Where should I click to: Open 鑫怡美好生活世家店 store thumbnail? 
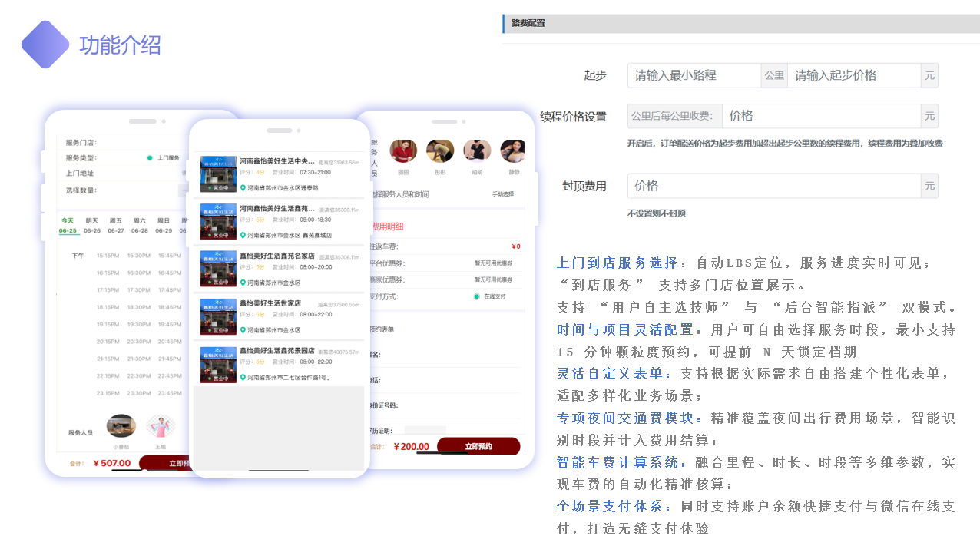218,318
